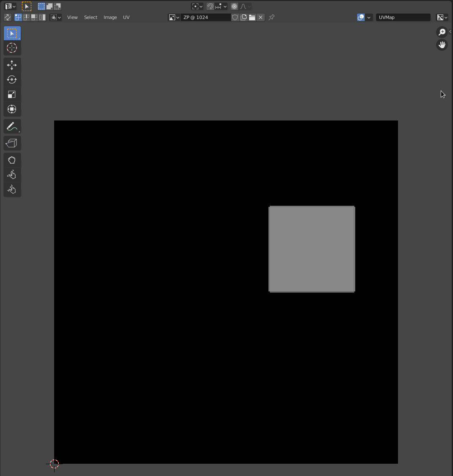
Task: Toggle proportional editing
Action: tap(234, 6)
